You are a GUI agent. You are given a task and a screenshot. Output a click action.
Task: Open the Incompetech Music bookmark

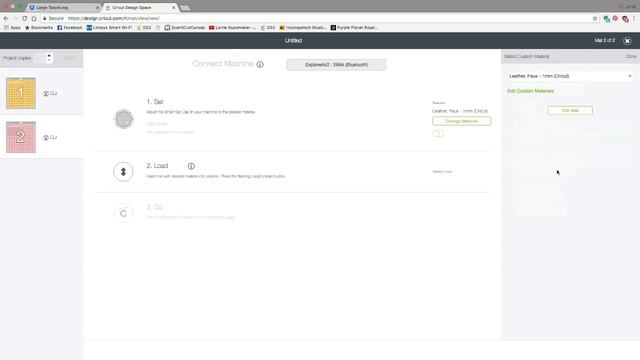pos(302,28)
